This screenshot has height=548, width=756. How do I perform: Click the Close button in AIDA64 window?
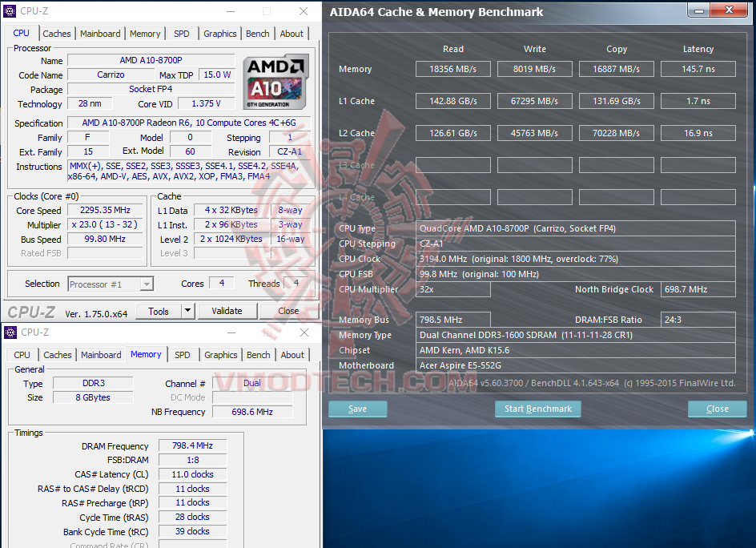pos(718,409)
